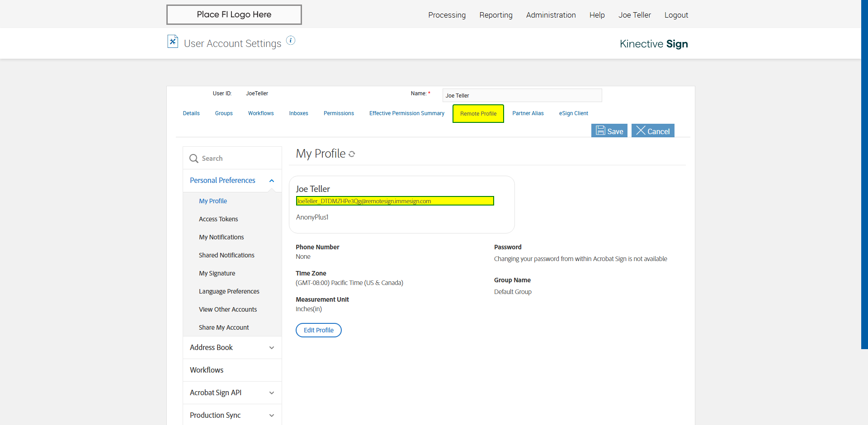This screenshot has width=868, height=425.
Task: Click the User Account Settings document icon
Action: [x=173, y=42]
